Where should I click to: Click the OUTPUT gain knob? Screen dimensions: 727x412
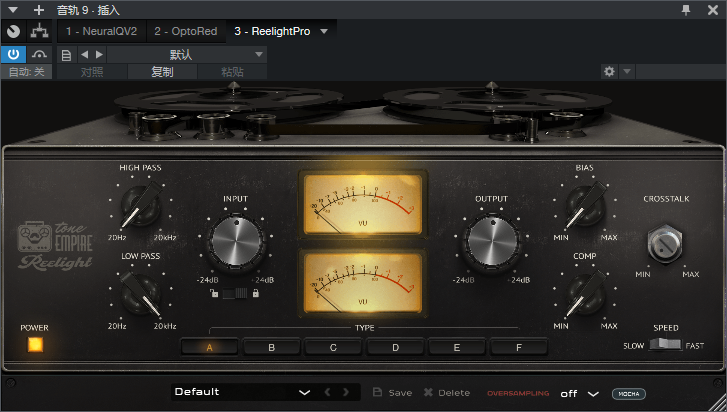(x=492, y=241)
